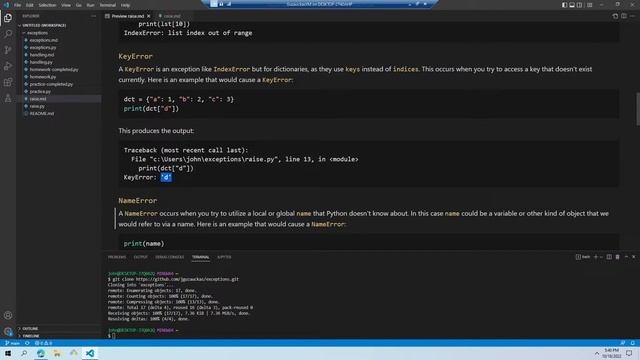Click the Edge browser taskbar icon

[x=41, y=353]
